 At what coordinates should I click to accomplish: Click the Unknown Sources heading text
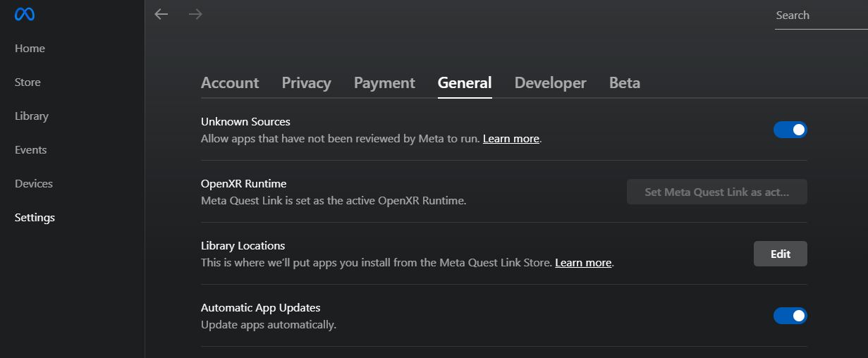tap(245, 122)
